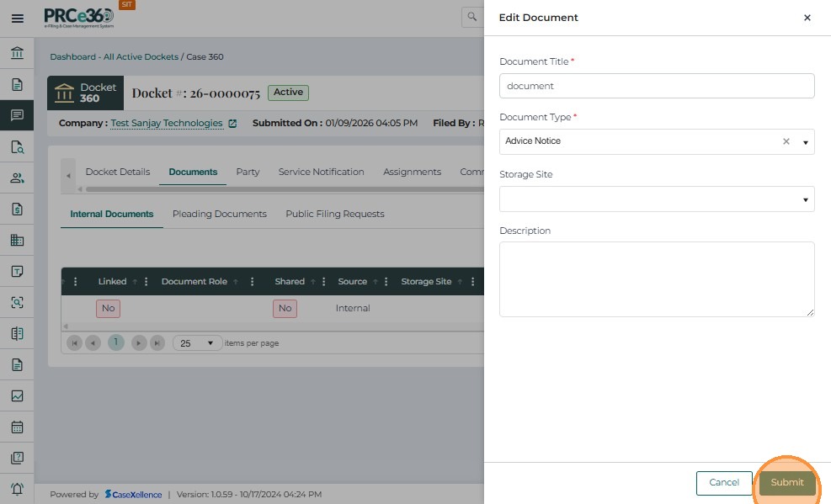Open the alert bell sidebar icon
This screenshot has width=831, height=504.
17,489
